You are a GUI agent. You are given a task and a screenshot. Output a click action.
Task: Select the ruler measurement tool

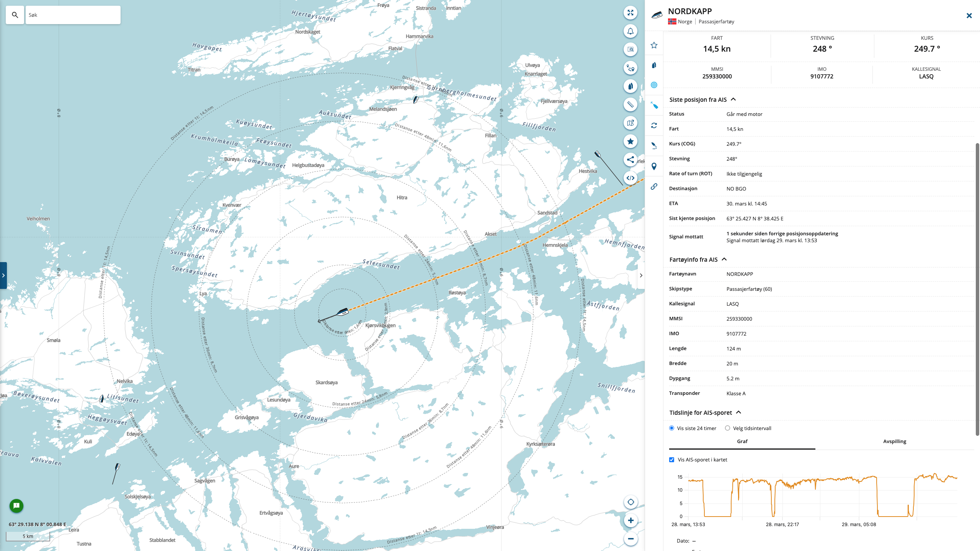pyautogui.click(x=630, y=104)
